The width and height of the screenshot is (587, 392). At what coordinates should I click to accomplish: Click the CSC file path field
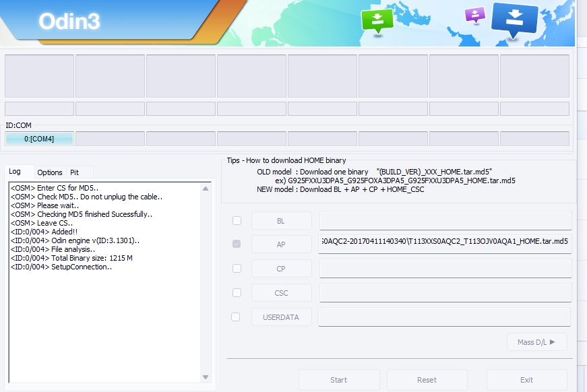tap(445, 292)
